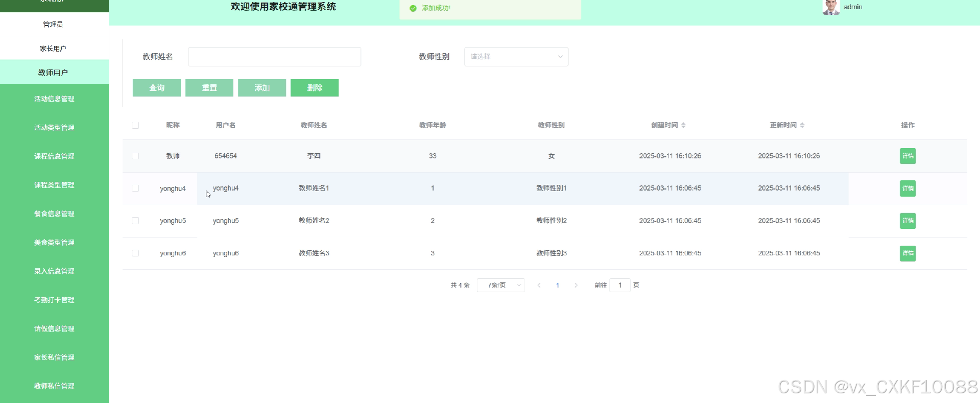Open the 家长用户 submenu item
The width and height of the screenshot is (980, 403).
[x=53, y=49]
